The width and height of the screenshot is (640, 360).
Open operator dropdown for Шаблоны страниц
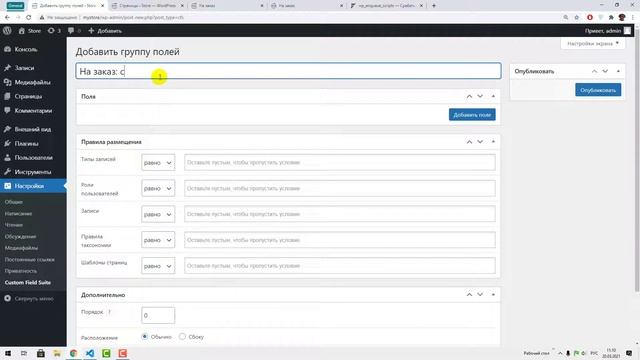(x=158, y=266)
